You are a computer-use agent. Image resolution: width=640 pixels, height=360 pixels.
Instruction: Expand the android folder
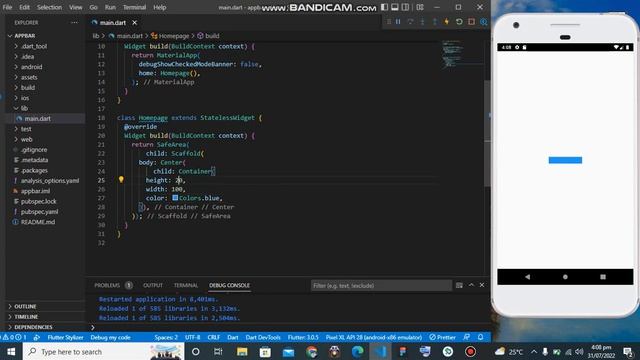click(31, 67)
